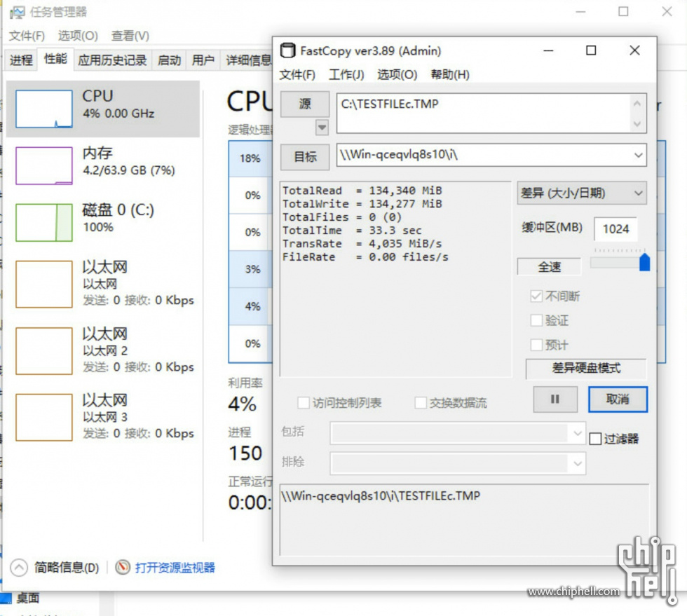Maximize the FastCopy window
The height and width of the screenshot is (616, 687).
(x=591, y=50)
